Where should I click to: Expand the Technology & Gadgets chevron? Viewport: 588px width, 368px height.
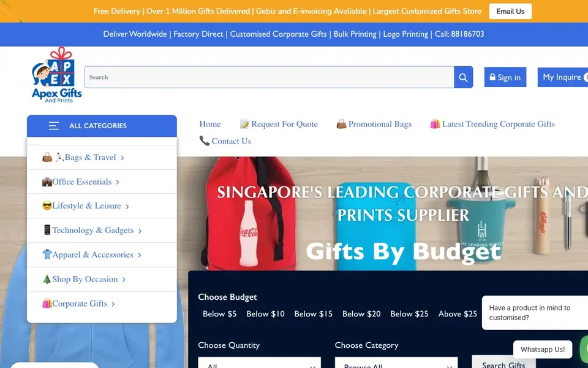(140, 231)
